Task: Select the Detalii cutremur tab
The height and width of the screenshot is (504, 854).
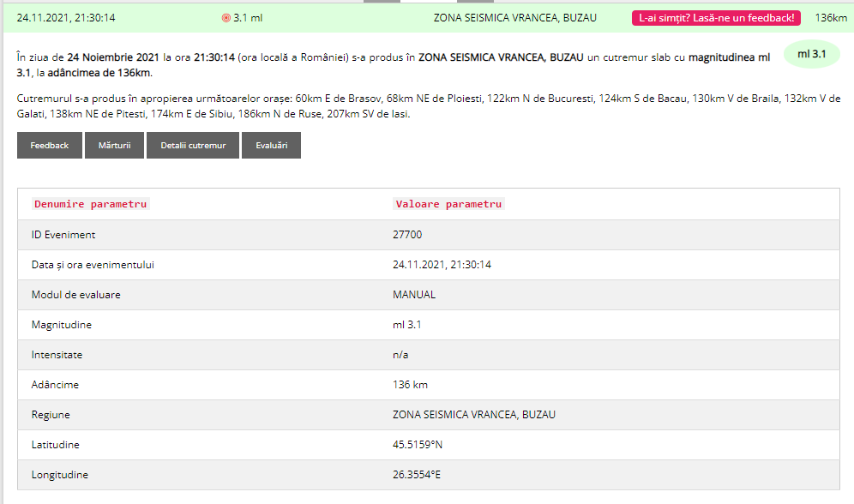Action: pos(193,146)
